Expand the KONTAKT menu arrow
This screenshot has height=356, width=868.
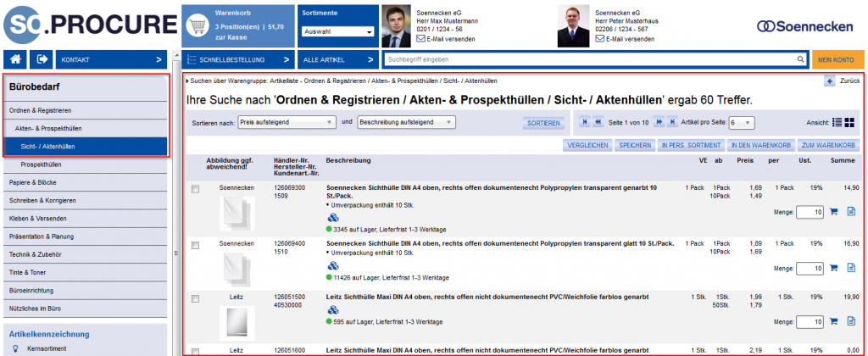click(x=159, y=59)
